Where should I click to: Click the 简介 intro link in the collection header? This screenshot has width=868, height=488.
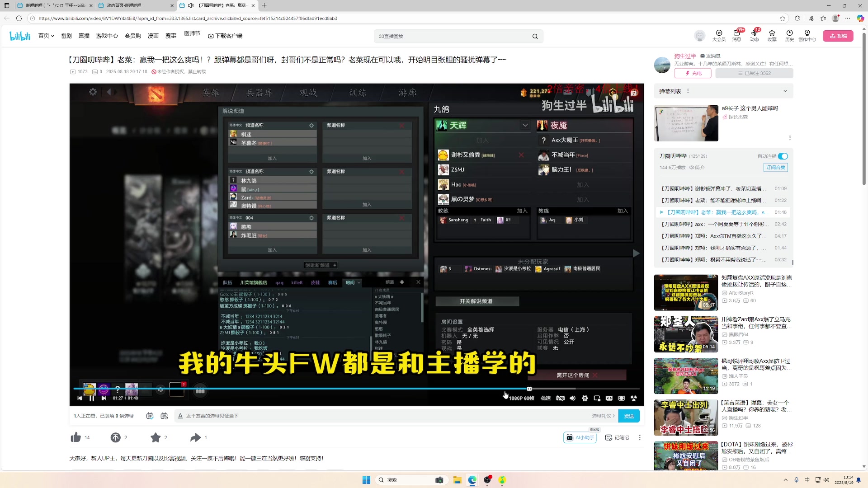(697, 167)
